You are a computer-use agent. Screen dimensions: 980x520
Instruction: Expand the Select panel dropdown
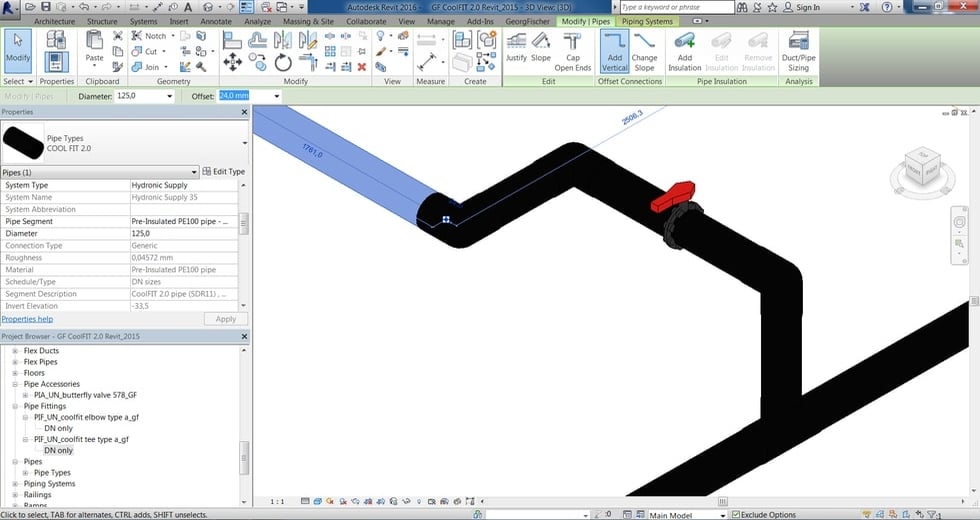point(17,81)
